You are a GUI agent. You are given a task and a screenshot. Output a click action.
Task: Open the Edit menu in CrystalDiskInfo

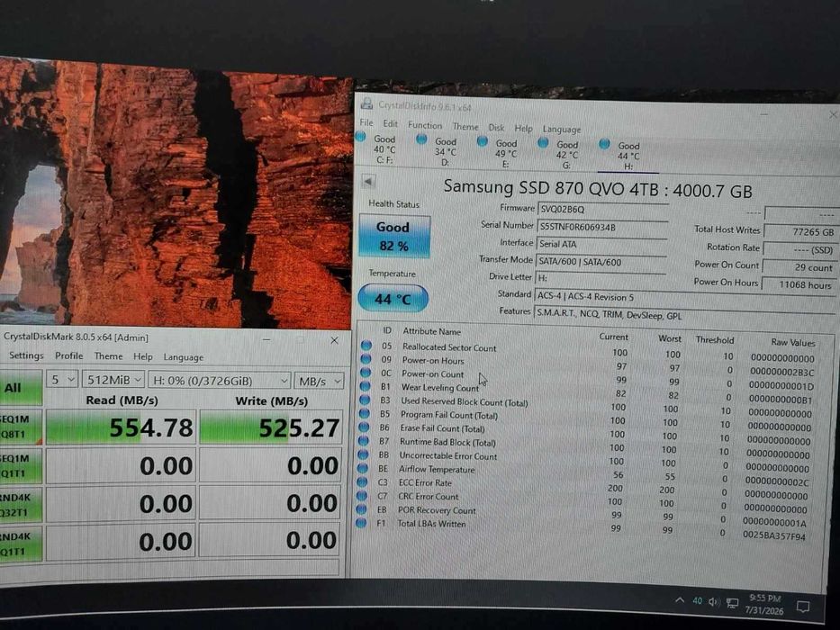click(x=390, y=124)
